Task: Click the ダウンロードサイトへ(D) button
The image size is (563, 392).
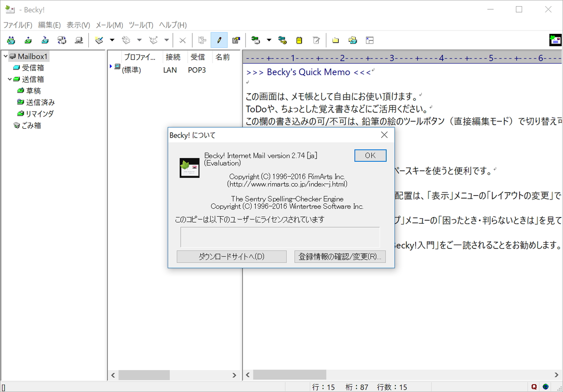Action: pyautogui.click(x=232, y=257)
